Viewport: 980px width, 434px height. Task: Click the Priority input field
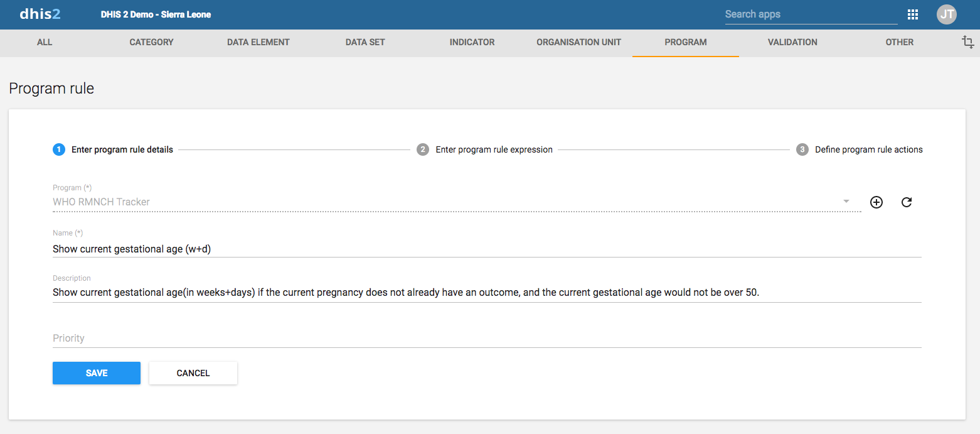[487, 338]
